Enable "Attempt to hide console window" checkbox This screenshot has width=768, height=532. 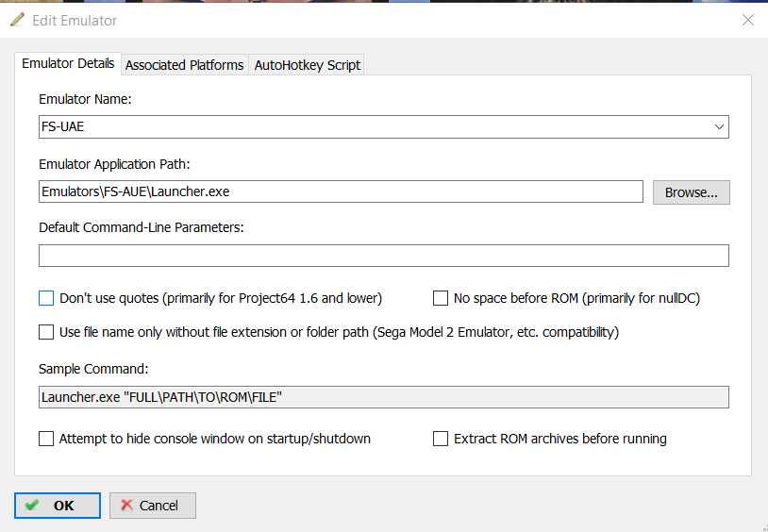(46, 439)
